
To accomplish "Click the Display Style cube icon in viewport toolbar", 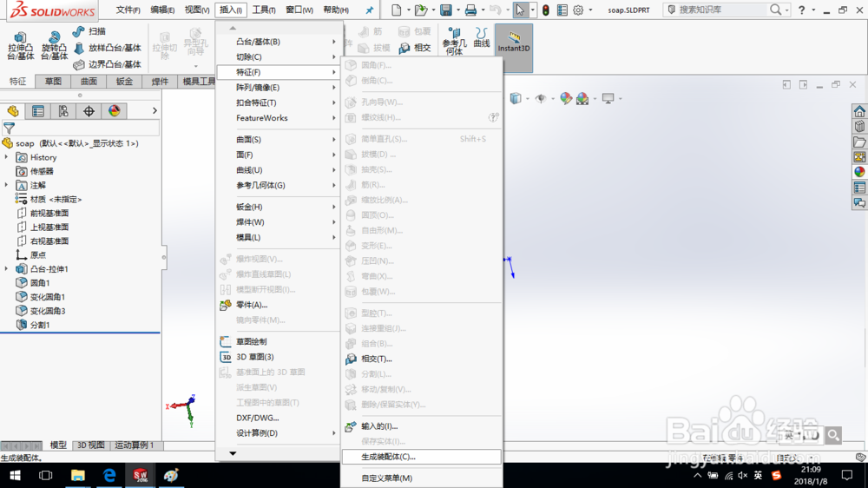I will (516, 99).
